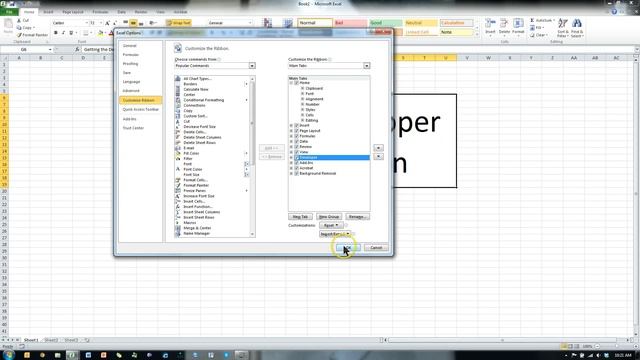
Task: Click the Name Box showing G6
Action: click(27, 49)
